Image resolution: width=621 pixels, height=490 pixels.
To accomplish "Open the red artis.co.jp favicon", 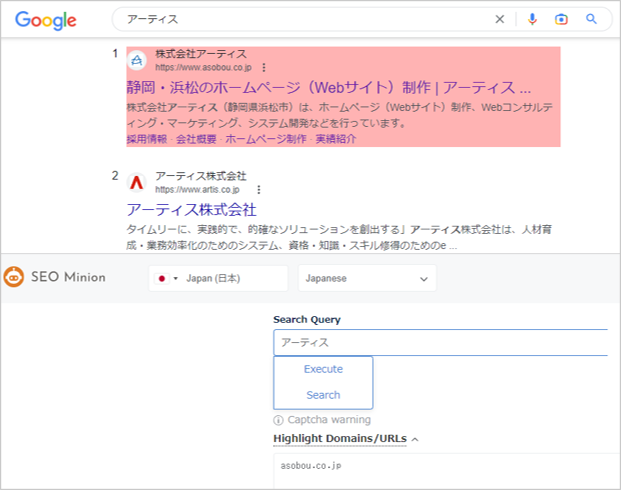I will point(137,183).
